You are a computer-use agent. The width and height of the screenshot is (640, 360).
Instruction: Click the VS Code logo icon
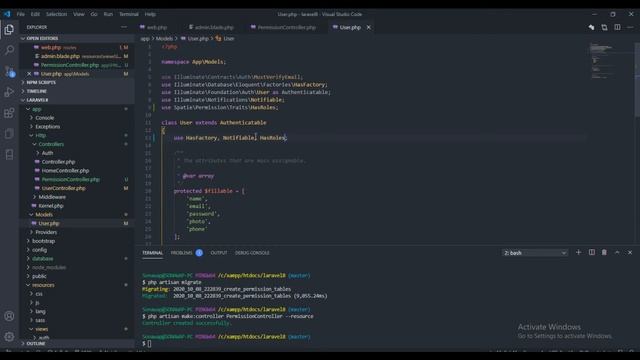tap(7, 14)
